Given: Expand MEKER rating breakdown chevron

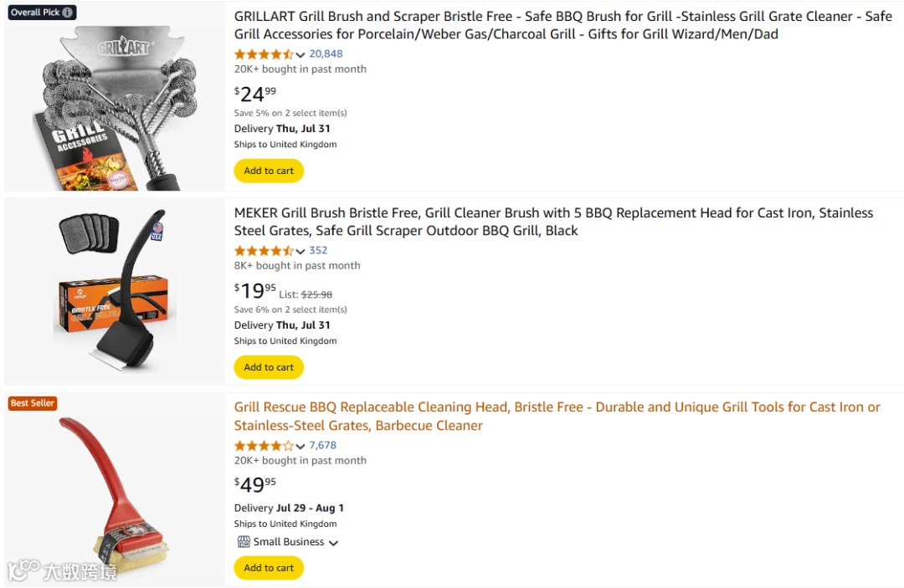Looking at the screenshot, I should tap(300, 252).
